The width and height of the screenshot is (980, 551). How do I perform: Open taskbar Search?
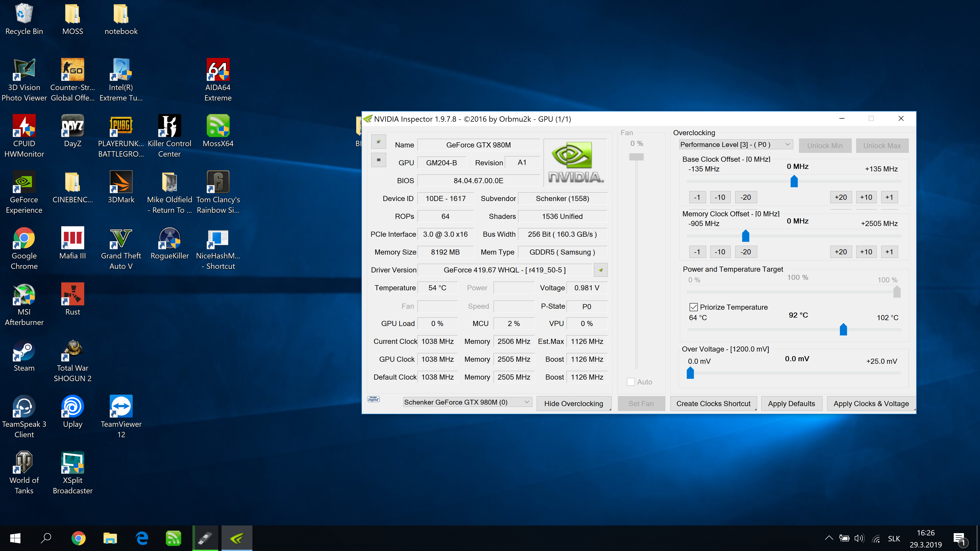click(46, 538)
